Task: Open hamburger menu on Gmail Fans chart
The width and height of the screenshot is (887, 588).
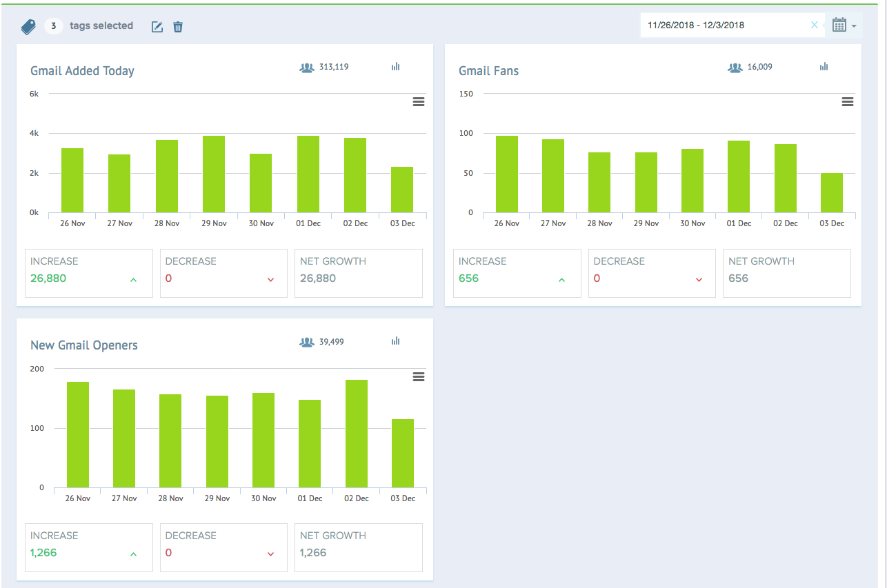Action: [848, 102]
